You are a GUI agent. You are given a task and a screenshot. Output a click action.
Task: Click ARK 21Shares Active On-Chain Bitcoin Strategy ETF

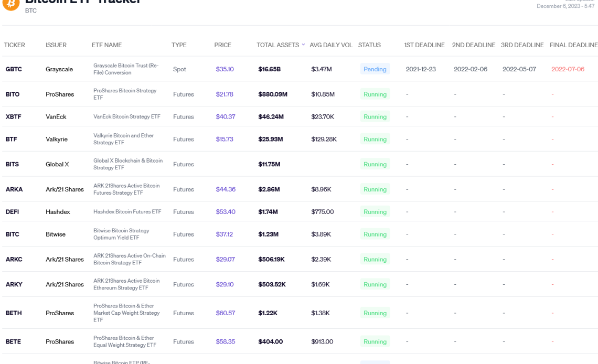(x=130, y=259)
